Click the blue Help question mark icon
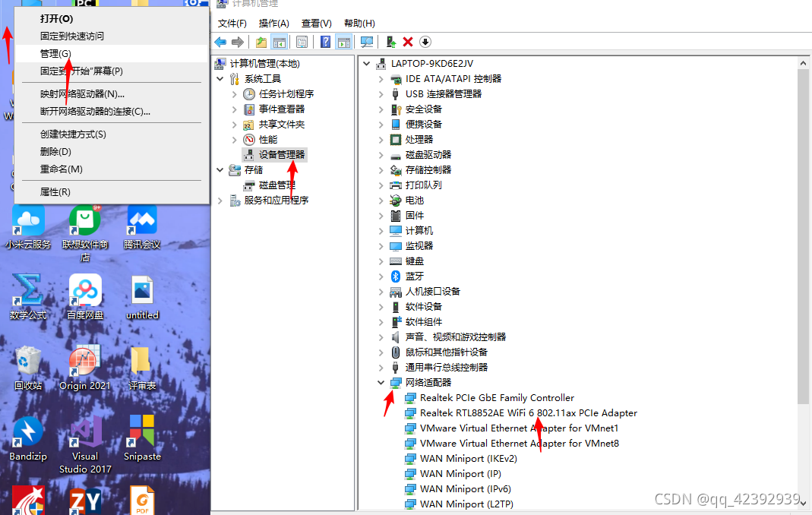The height and width of the screenshot is (515, 812). [x=325, y=42]
